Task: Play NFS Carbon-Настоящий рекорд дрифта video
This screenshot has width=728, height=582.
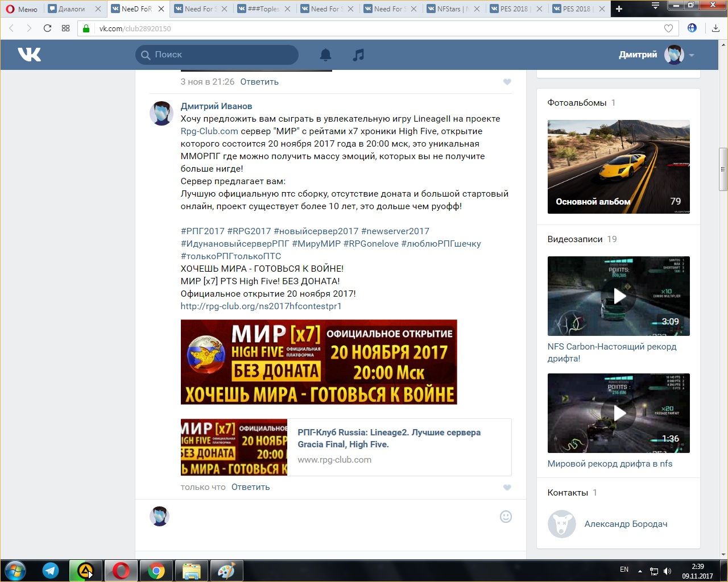Action: point(619,296)
